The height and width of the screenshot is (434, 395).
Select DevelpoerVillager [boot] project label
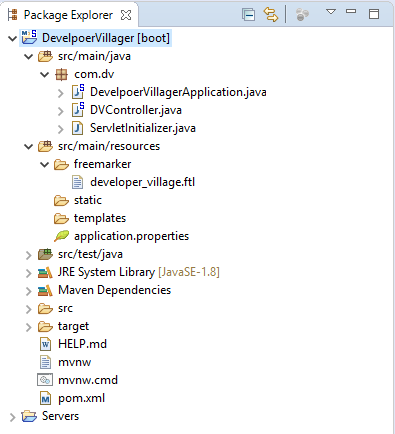(x=106, y=38)
